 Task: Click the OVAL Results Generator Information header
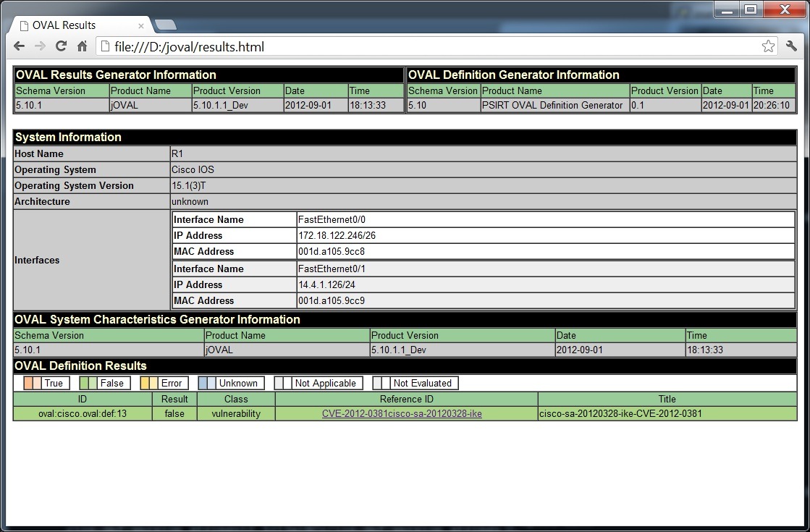point(209,75)
